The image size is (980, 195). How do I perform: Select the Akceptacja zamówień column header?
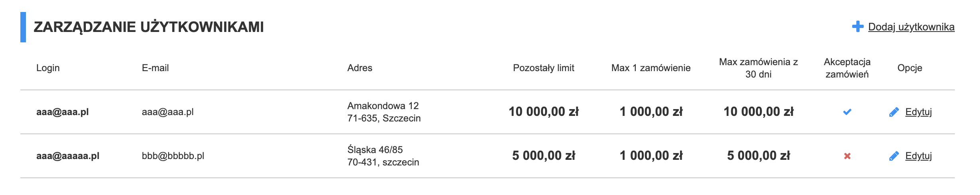pos(847,68)
